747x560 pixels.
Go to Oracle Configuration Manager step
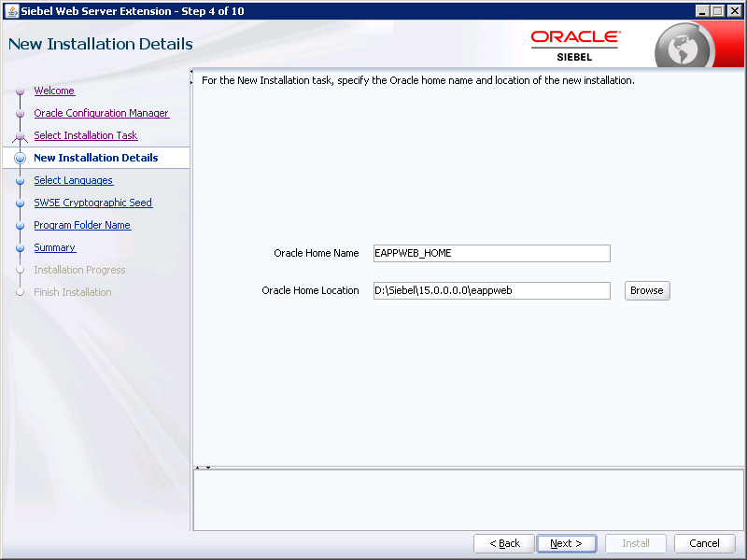102,113
